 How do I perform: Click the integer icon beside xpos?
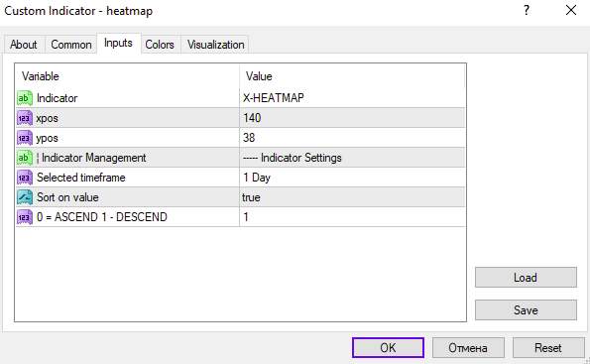(25, 118)
